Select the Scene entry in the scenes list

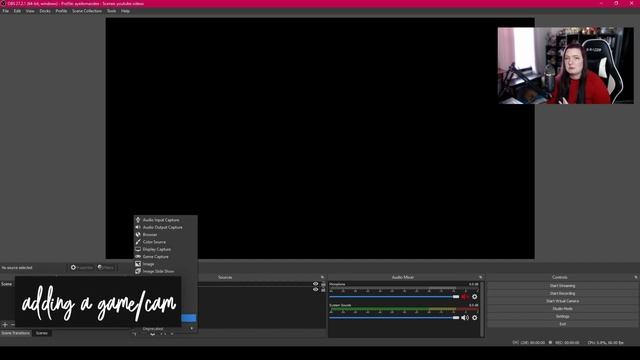coord(7,284)
